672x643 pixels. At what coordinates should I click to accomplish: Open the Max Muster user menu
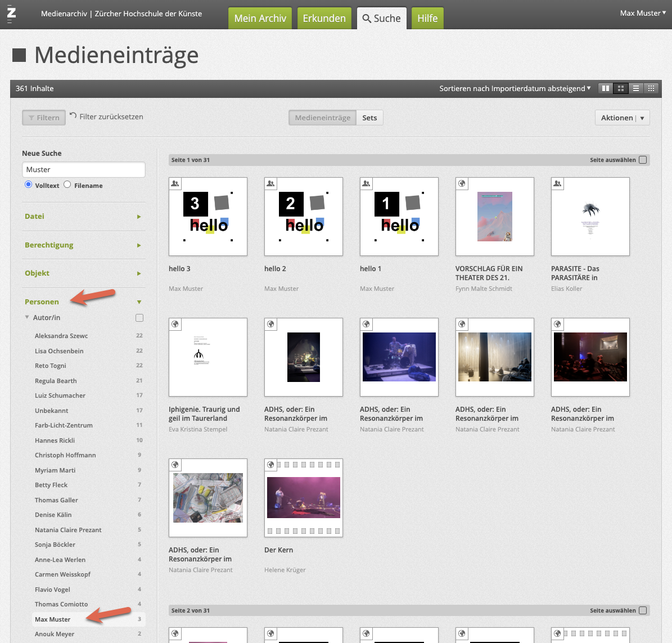(x=643, y=14)
